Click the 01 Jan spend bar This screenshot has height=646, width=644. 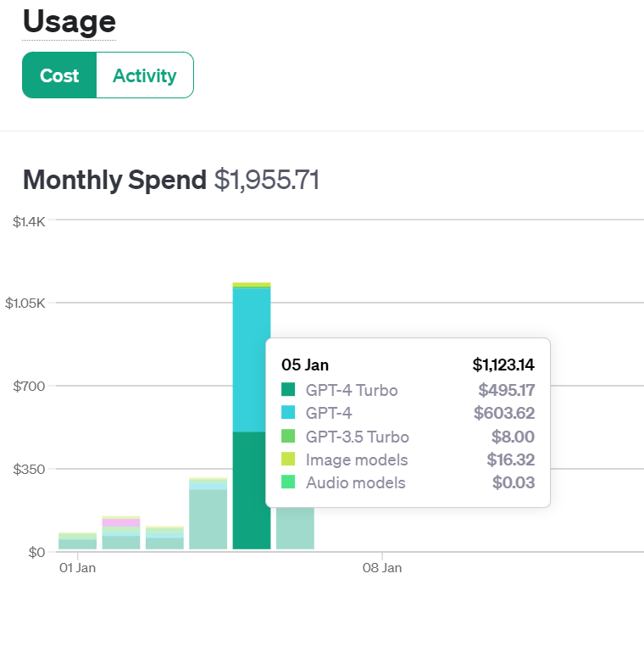pos(77,542)
